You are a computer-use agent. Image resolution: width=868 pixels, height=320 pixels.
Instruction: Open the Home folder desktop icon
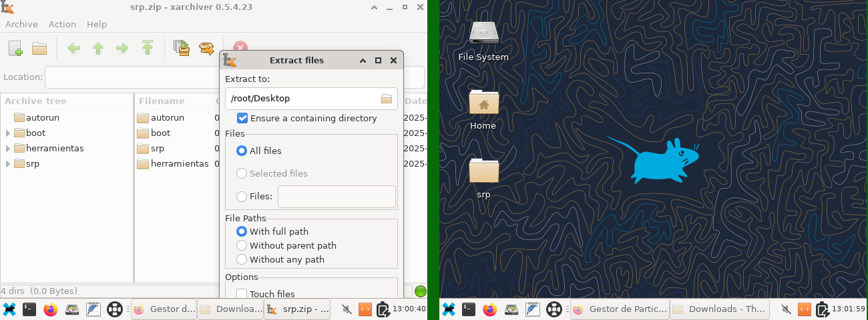(x=483, y=104)
